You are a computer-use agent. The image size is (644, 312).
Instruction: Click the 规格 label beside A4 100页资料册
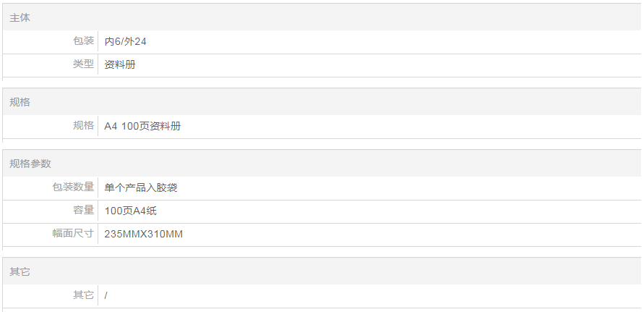[83, 126]
